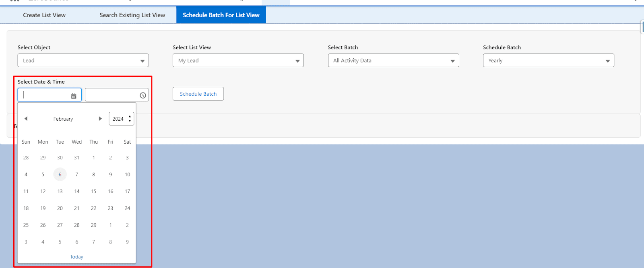Pick February 6 in the calendar

60,175
